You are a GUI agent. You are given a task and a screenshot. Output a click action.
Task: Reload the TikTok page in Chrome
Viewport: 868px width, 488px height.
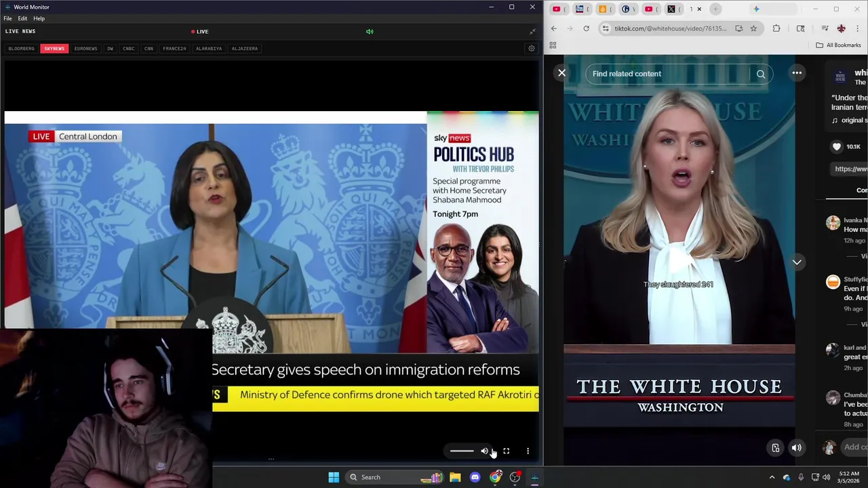click(586, 28)
